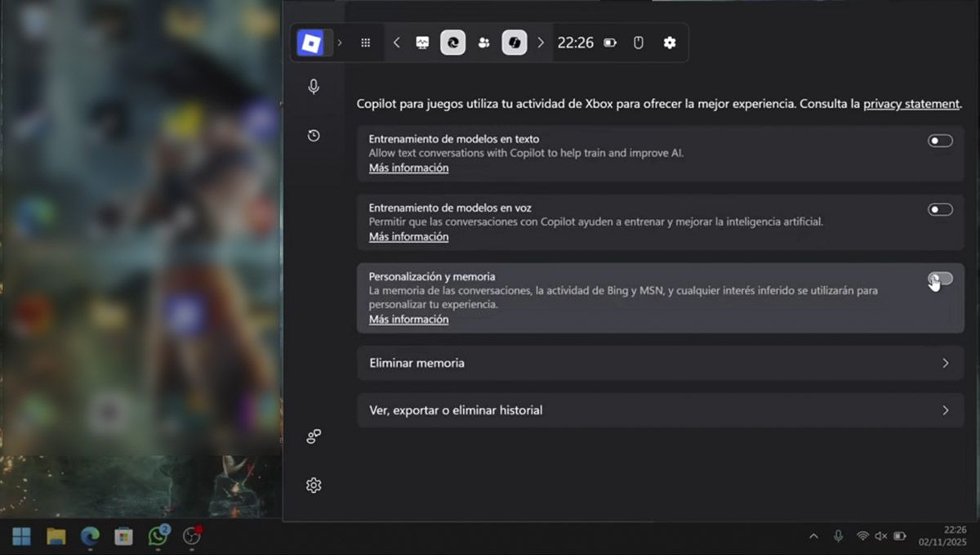Toggle Entrenamiento de modelos en texto switch
The height and width of the screenshot is (555, 980).
click(x=940, y=141)
